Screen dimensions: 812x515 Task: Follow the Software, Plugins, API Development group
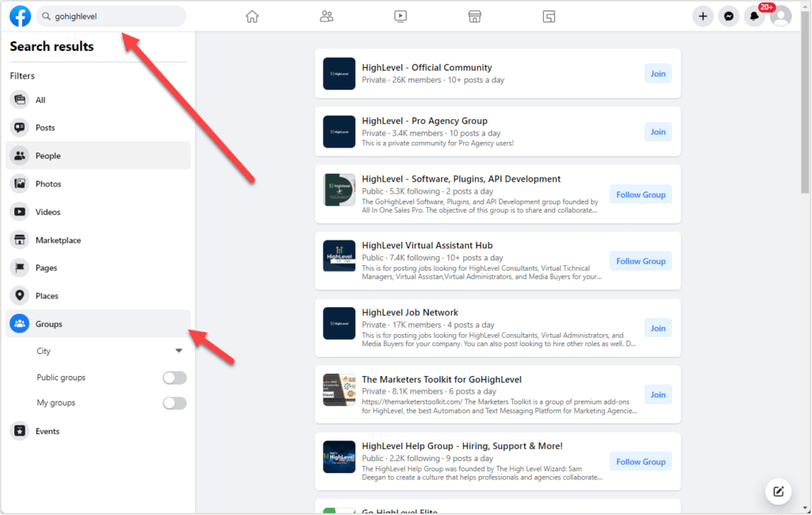[x=641, y=194]
